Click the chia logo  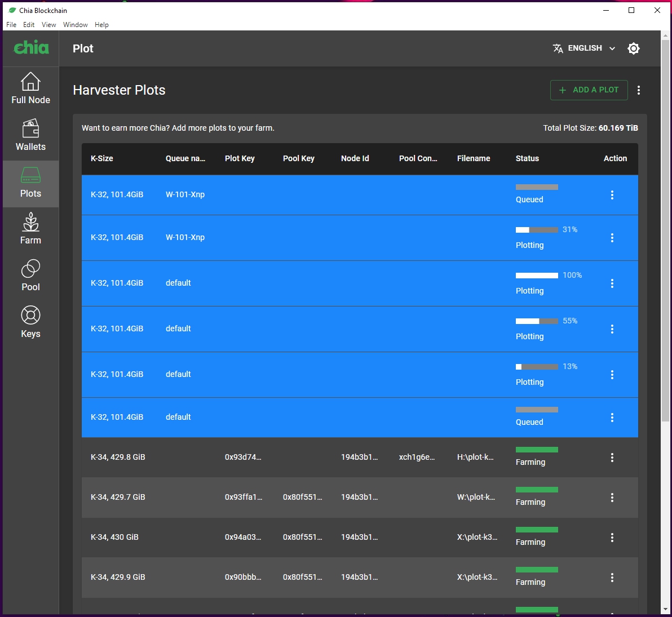tap(31, 47)
